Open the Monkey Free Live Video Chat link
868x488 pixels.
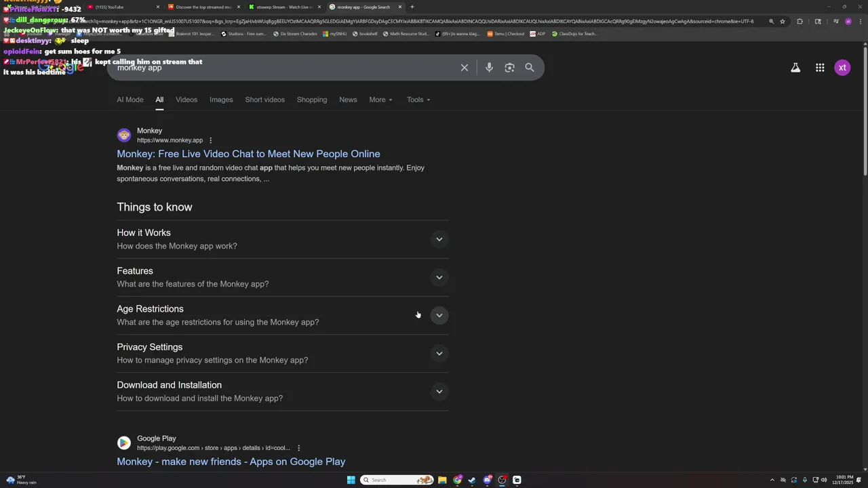pos(248,154)
